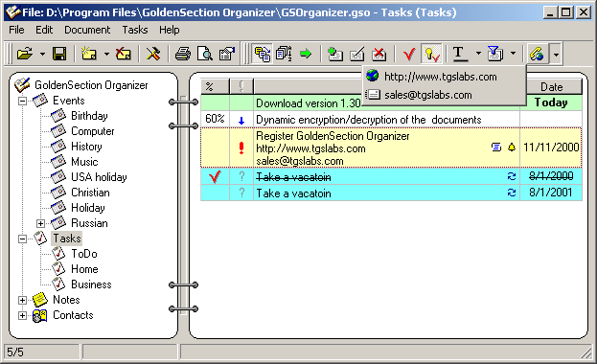The image size is (597, 364).
Task: Click the priority exclamation column header
Action: (241, 87)
